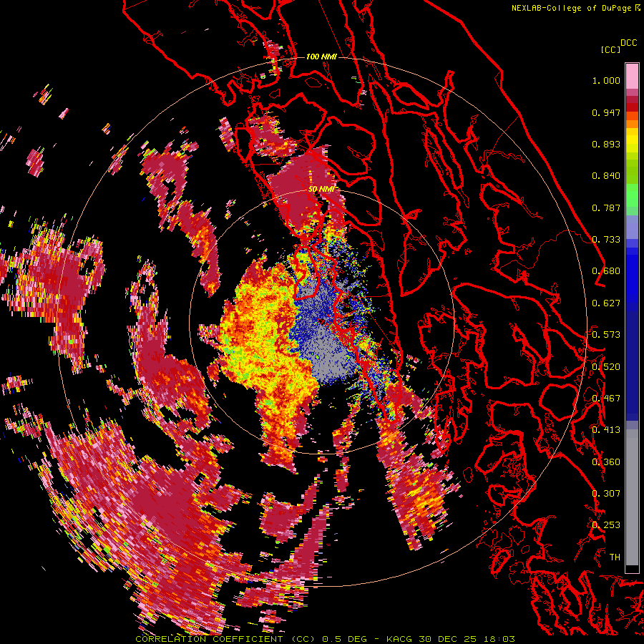
Task: Click the gray lower segment of color scale
Action: [x=632, y=497]
